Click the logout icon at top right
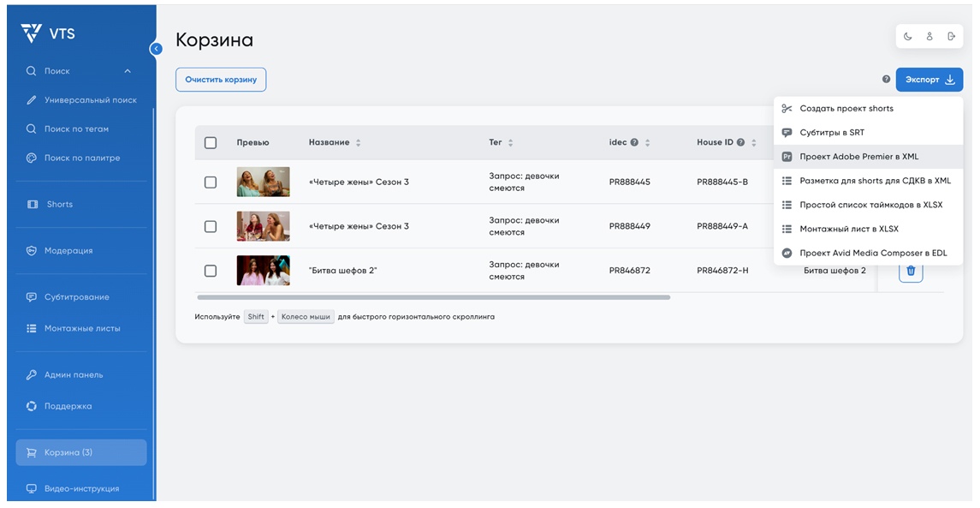This screenshot has width=980, height=508. point(952,36)
